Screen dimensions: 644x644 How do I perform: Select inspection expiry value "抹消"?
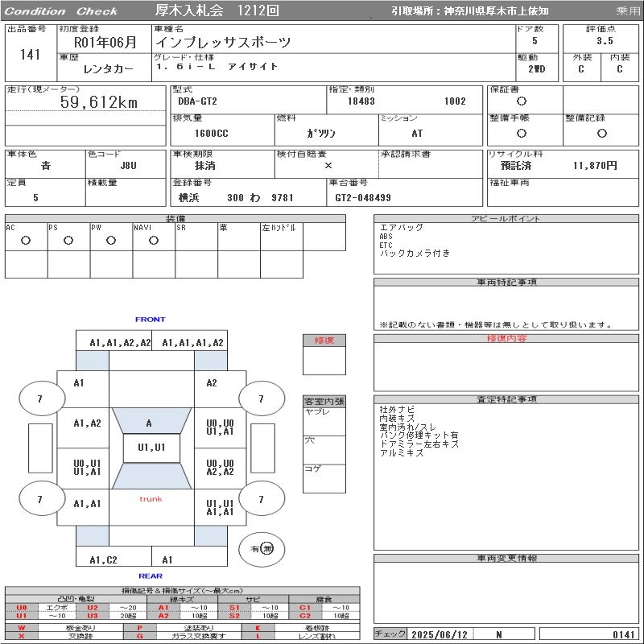click(x=205, y=166)
